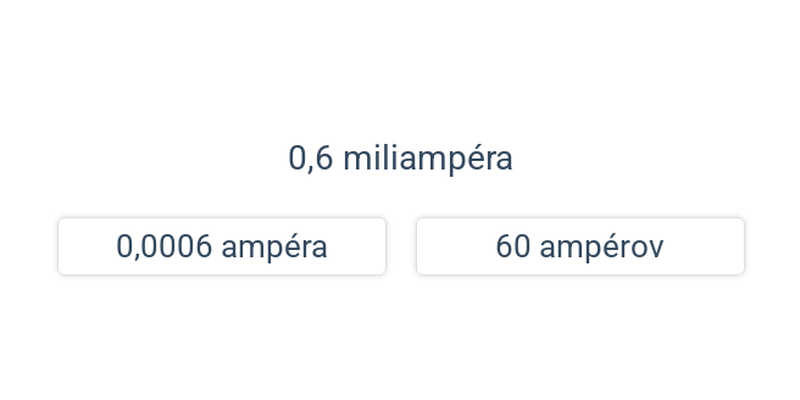
Task: Submit the smaller ampere value option
Action: tap(222, 246)
